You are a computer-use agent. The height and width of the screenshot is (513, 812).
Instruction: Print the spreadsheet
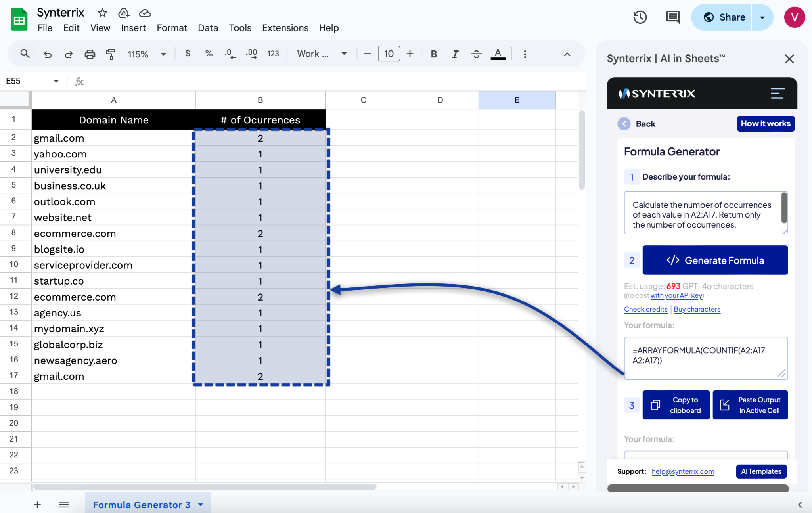(90, 54)
